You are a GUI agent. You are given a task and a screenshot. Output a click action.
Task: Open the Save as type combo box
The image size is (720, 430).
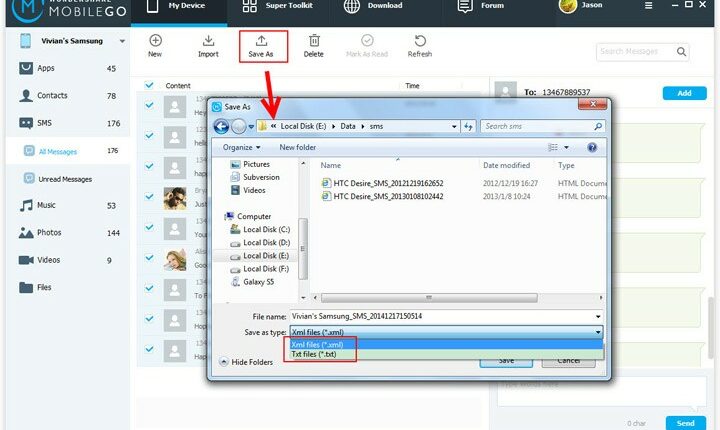[446, 332]
